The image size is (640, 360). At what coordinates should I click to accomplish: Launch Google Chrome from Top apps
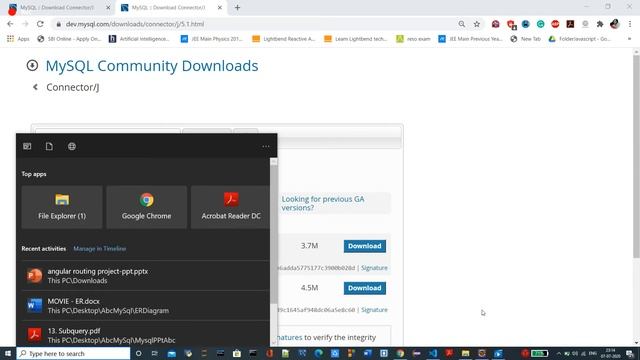(147, 207)
